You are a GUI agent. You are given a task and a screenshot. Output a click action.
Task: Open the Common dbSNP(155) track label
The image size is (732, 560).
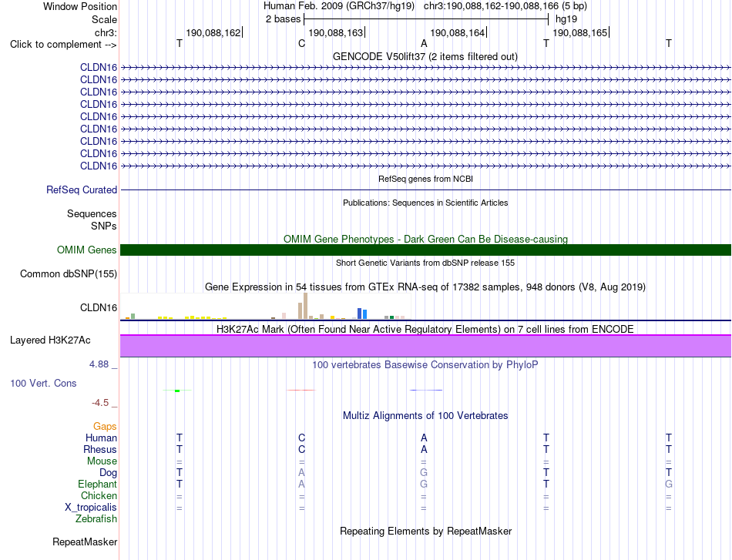pos(68,274)
